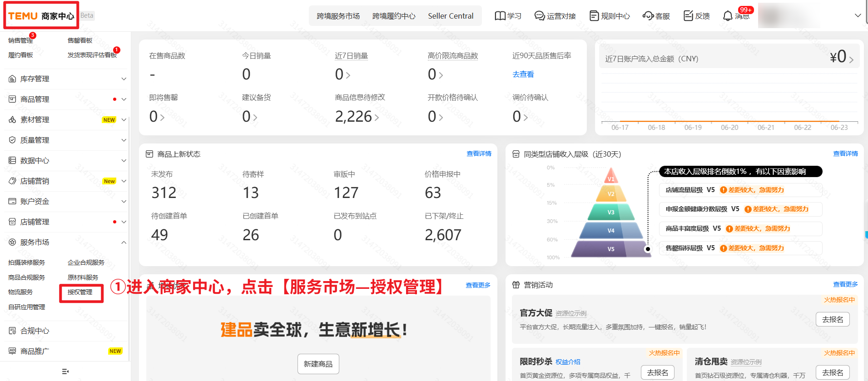The height and width of the screenshot is (381, 868).
Task: Open 客服 headset icon
Action: tap(648, 16)
